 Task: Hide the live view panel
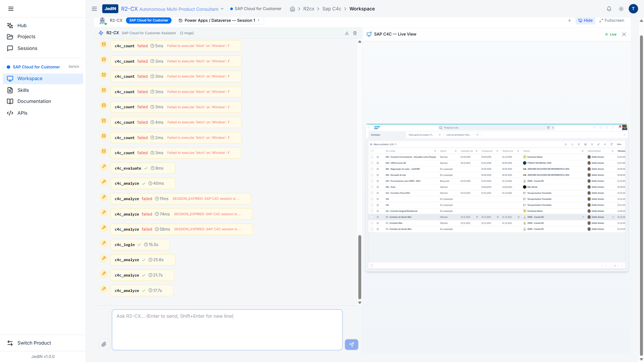pyautogui.click(x=585, y=20)
